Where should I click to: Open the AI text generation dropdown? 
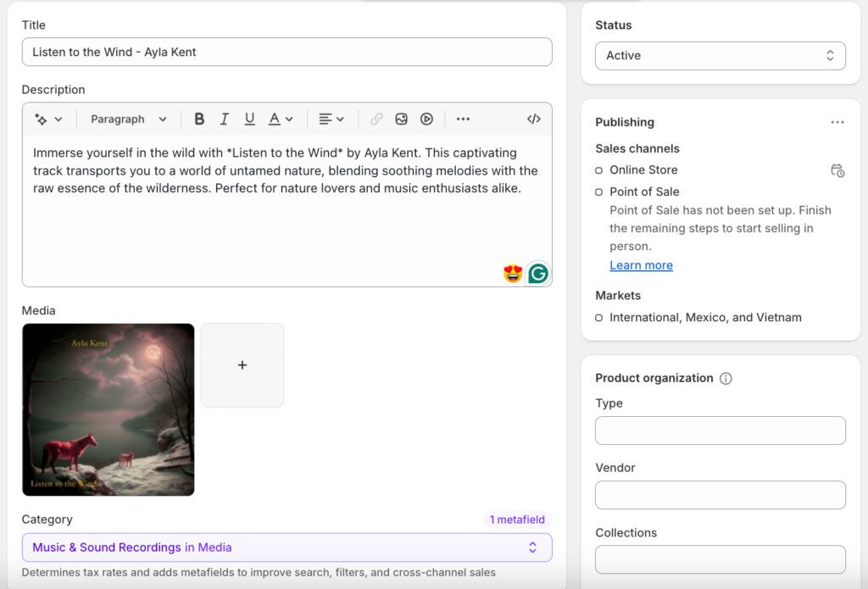(48, 119)
